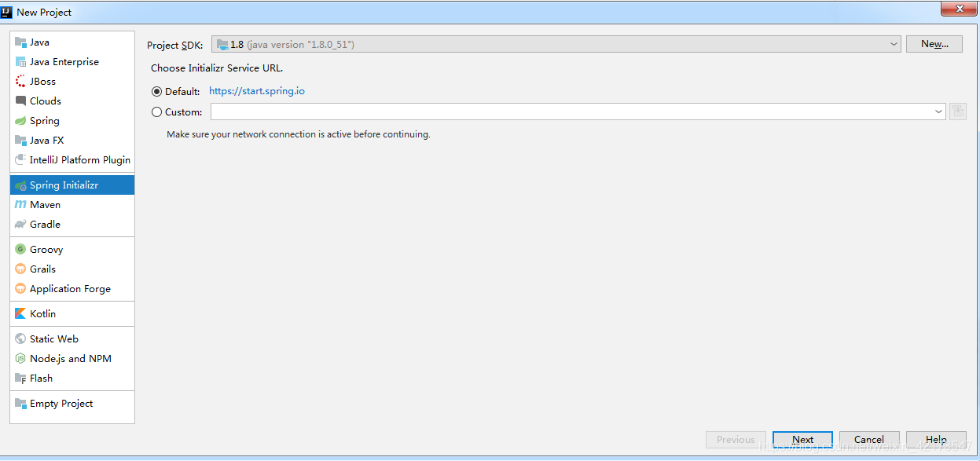Screen dimensions: 980x461
Task: Open Help for the dialog
Action: click(936, 440)
